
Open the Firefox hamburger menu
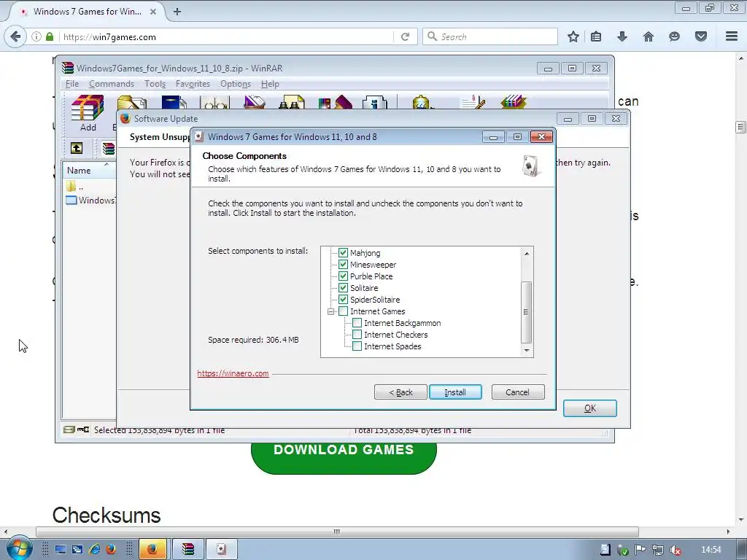point(732,36)
